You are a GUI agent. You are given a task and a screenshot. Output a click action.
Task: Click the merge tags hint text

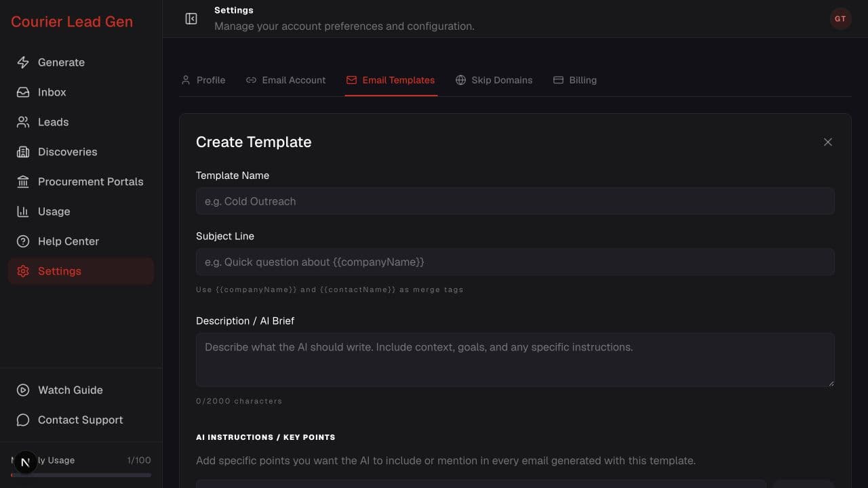330,289
